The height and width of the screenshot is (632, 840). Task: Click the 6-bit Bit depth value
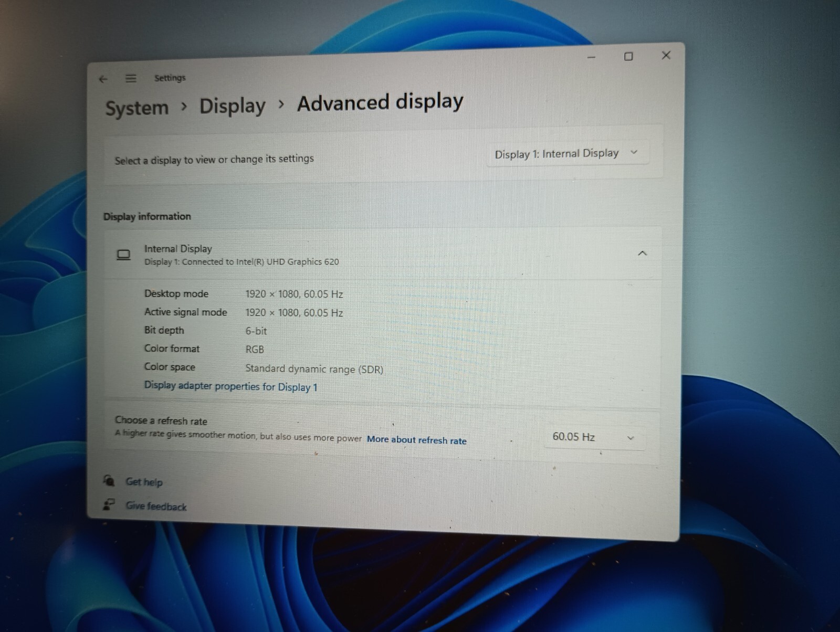pos(256,331)
